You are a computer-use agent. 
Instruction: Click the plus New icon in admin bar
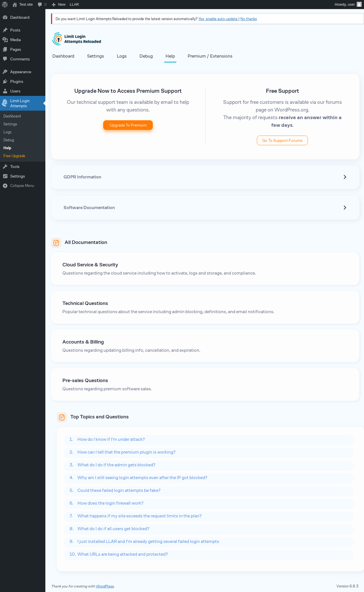click(x=54, y=5)
